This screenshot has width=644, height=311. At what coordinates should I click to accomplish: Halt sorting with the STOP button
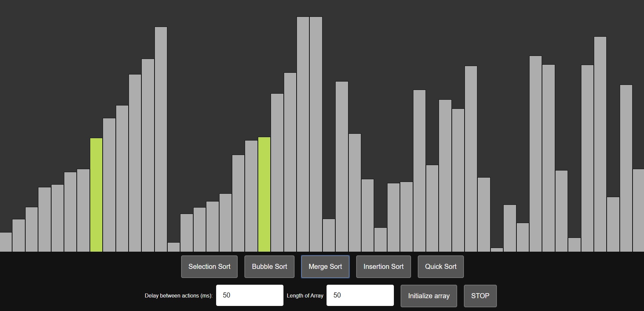(480, 296)
